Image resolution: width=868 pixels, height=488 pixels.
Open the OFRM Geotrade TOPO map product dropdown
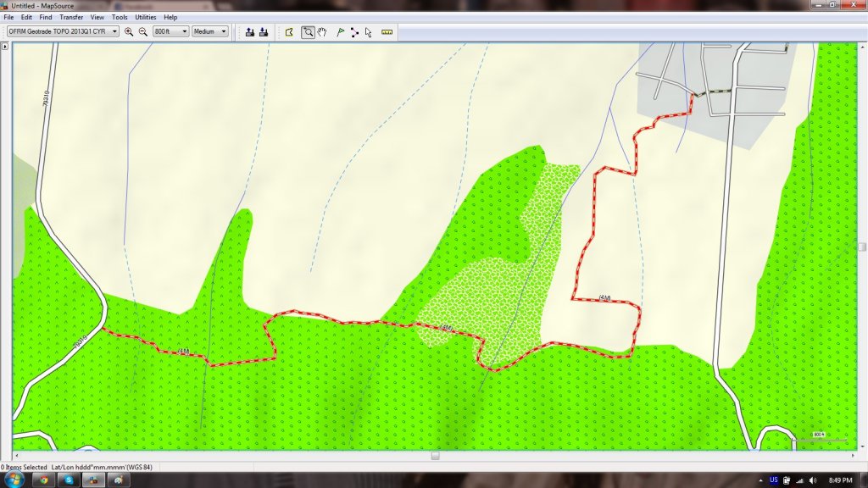(63, 31)
